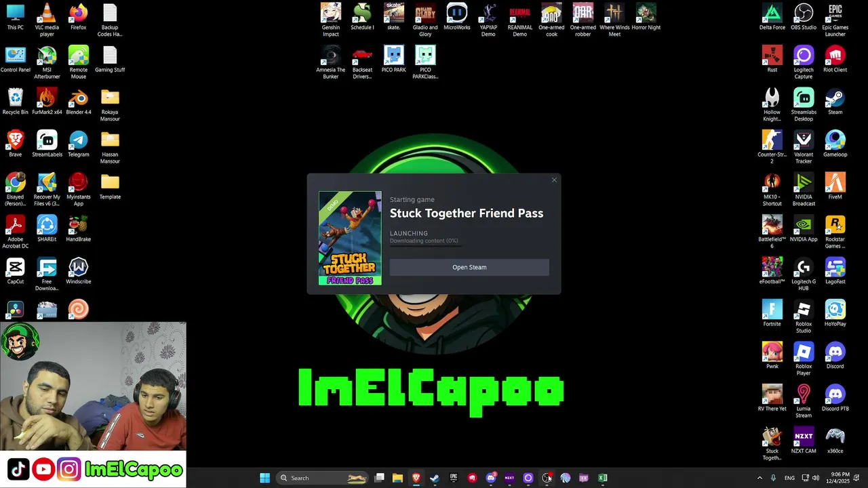
Task: Select the Genshin Impact shortcut
Action: click(331, 20)
